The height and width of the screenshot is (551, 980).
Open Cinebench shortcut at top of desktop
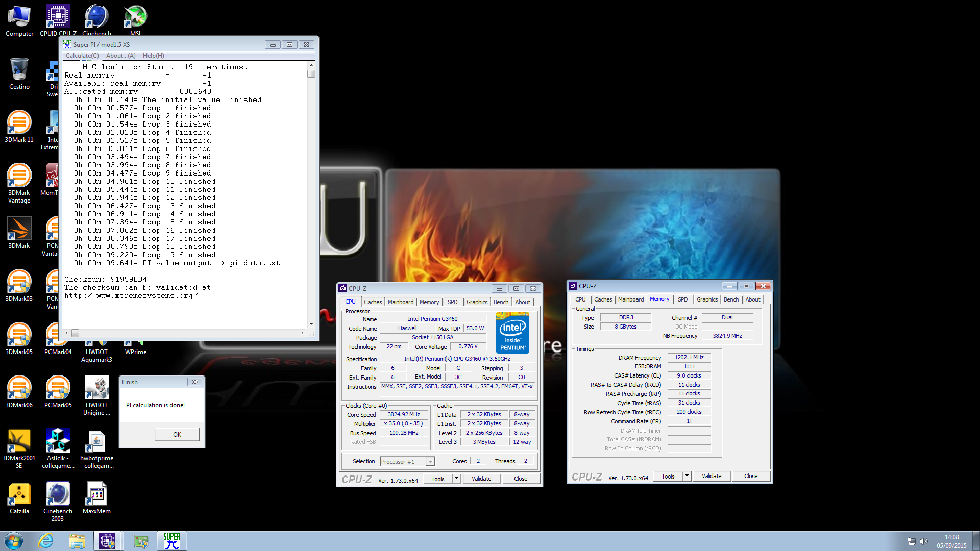click(96, 21)
